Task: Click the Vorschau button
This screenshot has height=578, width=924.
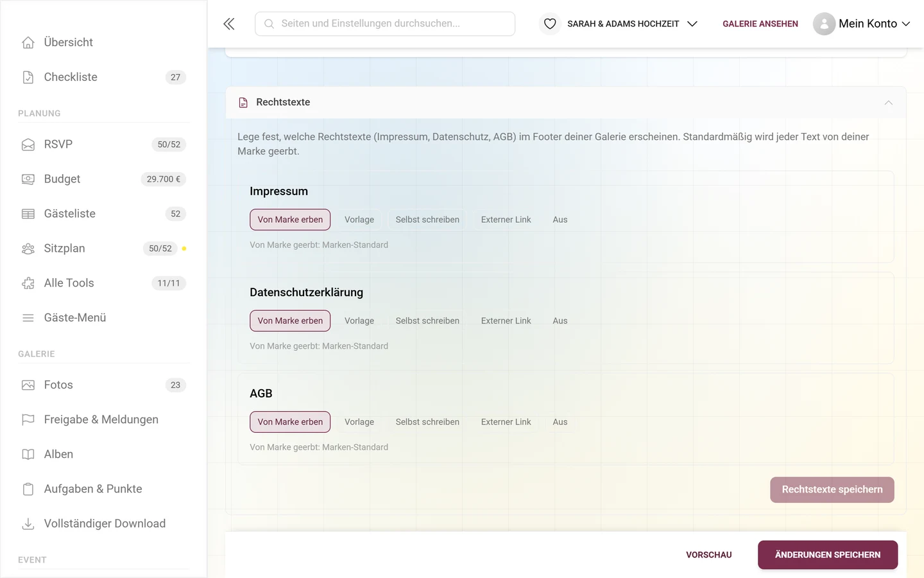Action: coord(709,555)
